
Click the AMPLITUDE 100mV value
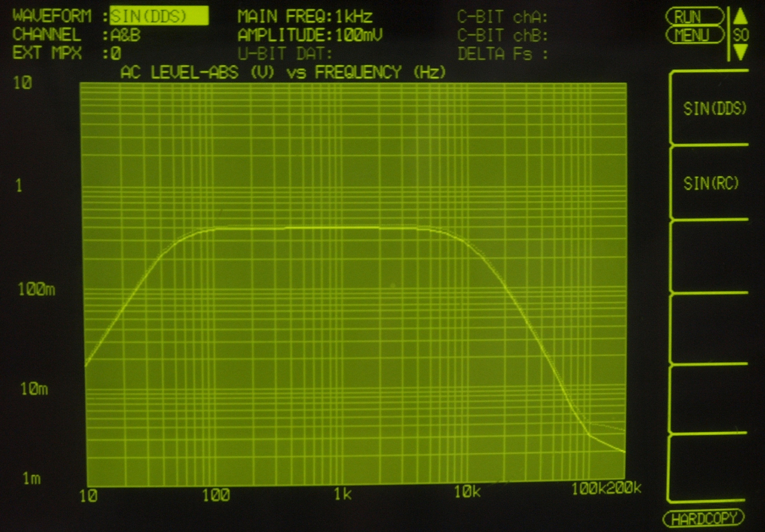358,35
